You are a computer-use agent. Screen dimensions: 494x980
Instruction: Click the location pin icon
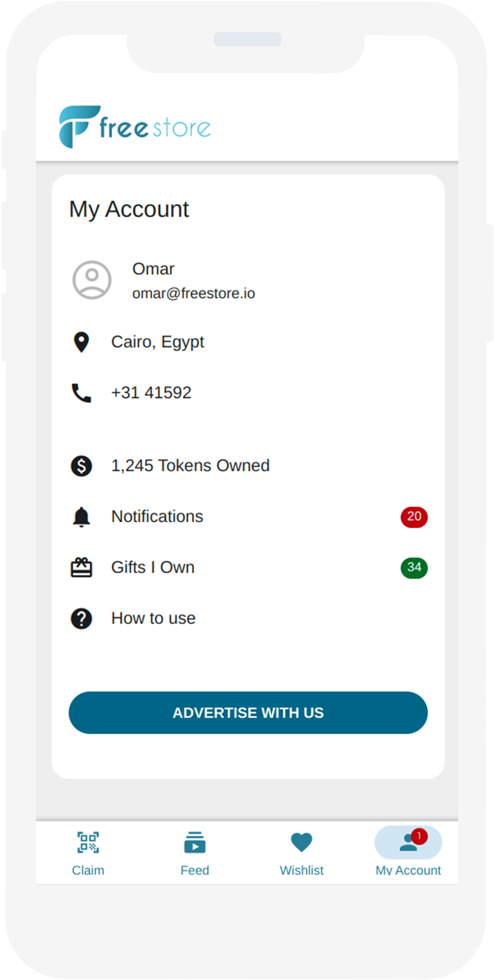pyautogui.click(x=82, y=342)
